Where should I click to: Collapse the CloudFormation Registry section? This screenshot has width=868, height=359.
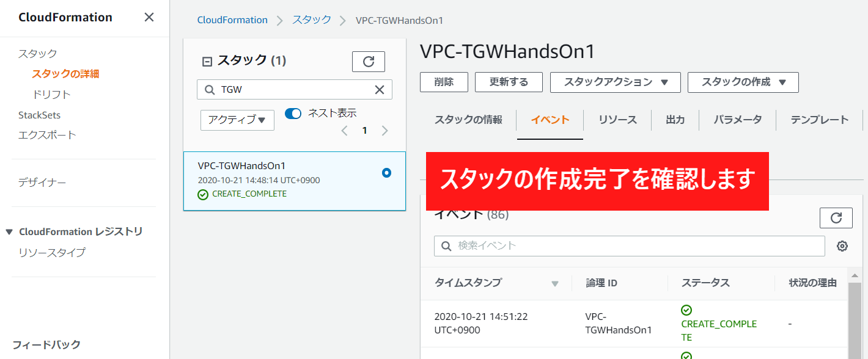coord(9,232)
